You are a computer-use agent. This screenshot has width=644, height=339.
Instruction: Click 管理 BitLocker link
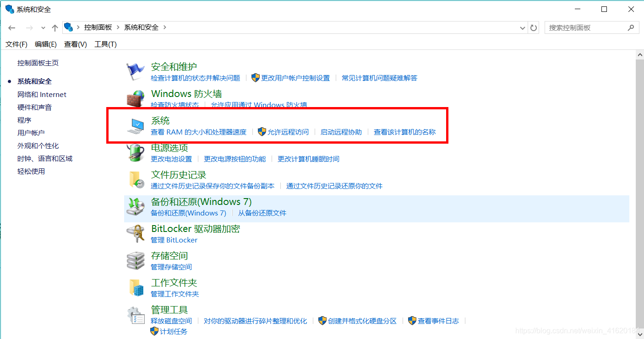point(174,240)
